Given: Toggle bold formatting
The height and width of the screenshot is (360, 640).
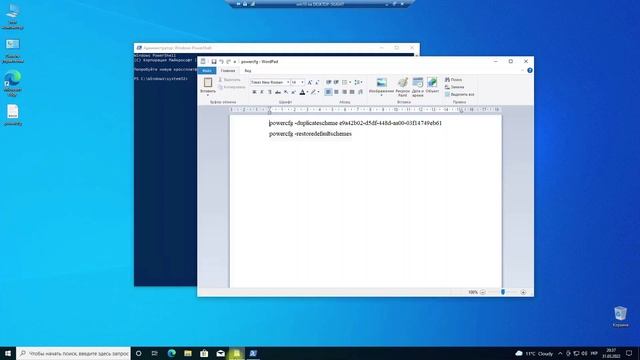Looking at the screenshot, I should pyautogui.click(x=254, y=92).
